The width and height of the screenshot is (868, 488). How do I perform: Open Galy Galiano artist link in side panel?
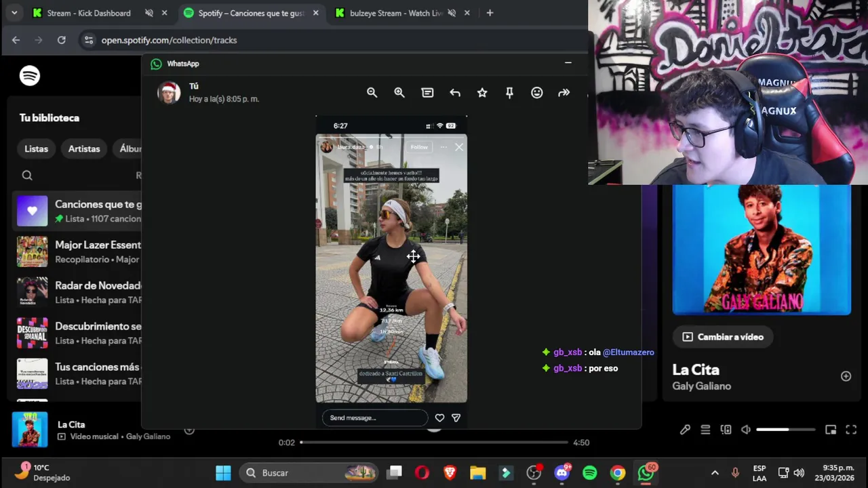click(702, 386)
